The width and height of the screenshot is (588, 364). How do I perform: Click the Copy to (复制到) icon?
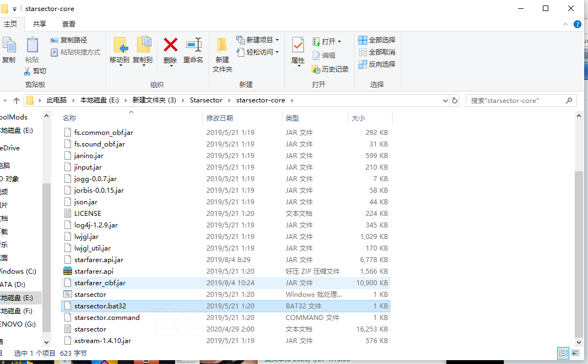(x=143, y=45)
